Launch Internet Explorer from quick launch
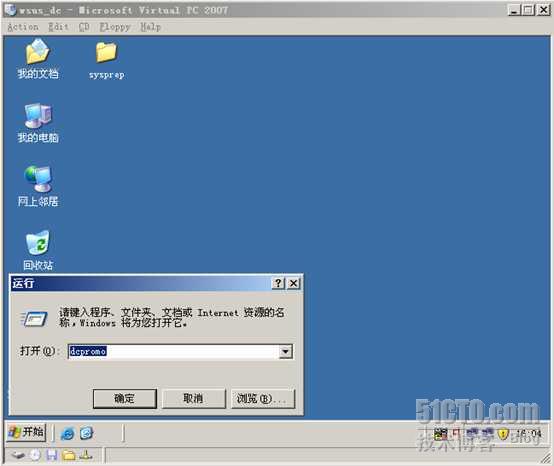Screen dimensions: 554x466 click(x=67, y=433)
